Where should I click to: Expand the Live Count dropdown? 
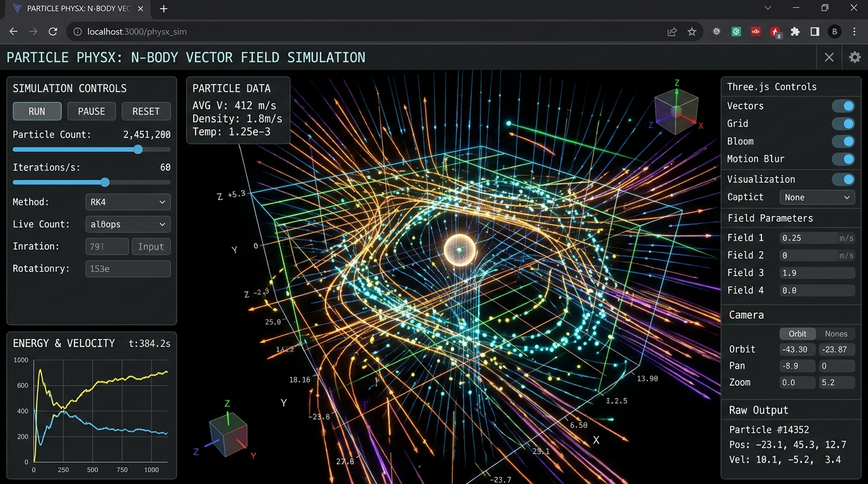[x=127, y=224]
